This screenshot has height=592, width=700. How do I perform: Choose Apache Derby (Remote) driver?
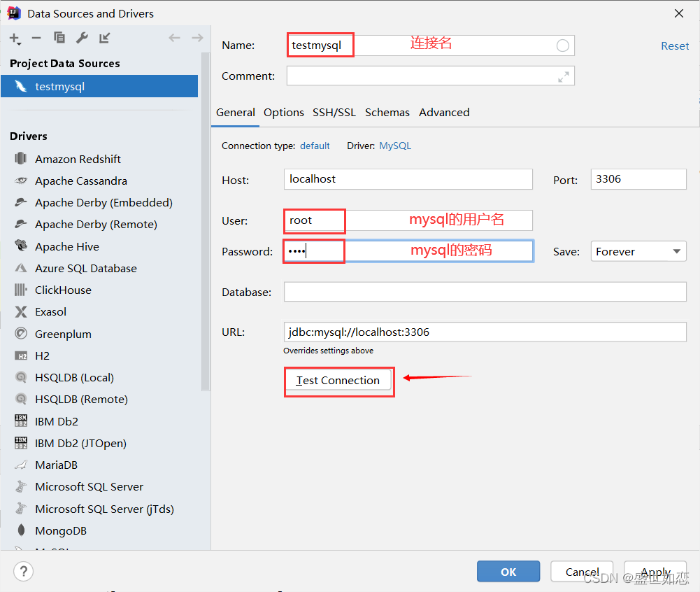(x=96, y=225)
